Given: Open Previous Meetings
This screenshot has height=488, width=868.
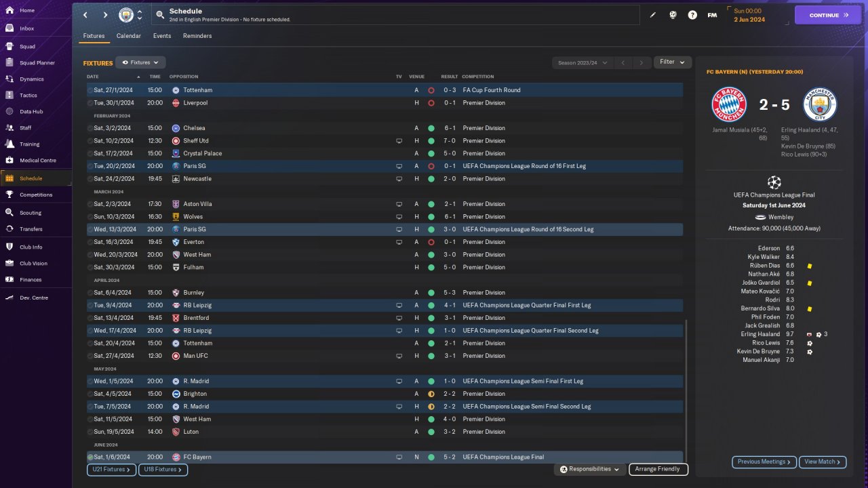Looking at the screenshot, I should 764,462.
